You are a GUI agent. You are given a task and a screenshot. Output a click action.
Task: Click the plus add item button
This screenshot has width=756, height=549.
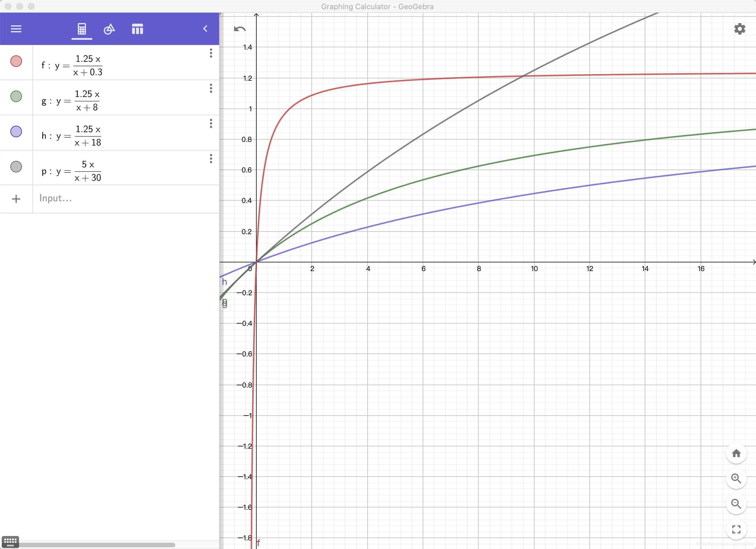tap(16, 199)
